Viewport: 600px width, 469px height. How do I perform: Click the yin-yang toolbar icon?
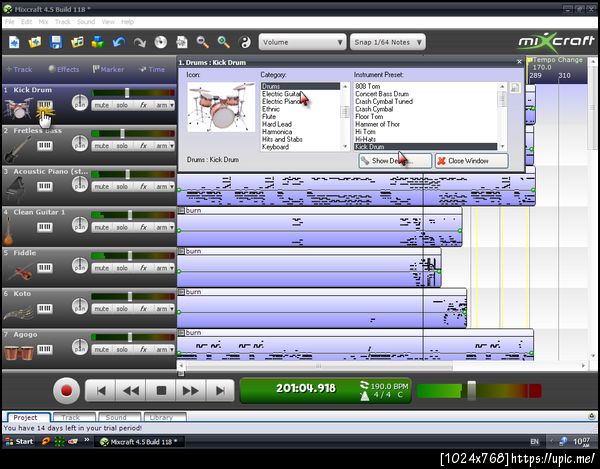245,42
